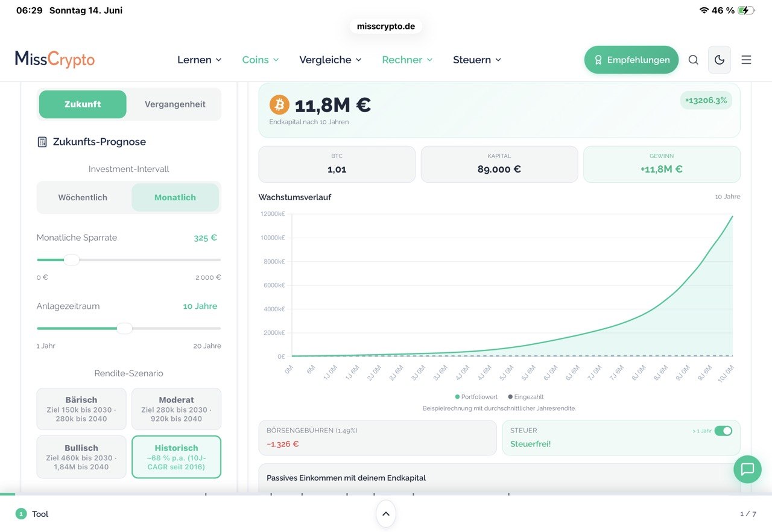This screenshot has width=772, height=532.
Task: Click the +13206.3% percentage badge
Action: 706,100
